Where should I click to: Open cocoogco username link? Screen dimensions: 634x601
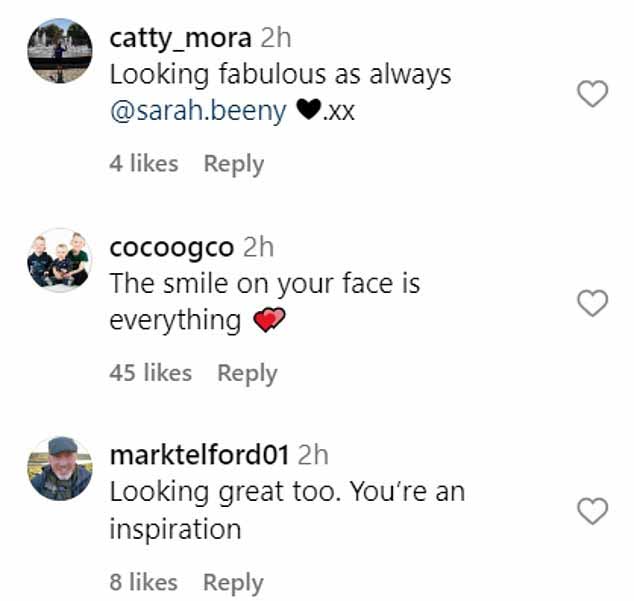[x=172, y=248]
